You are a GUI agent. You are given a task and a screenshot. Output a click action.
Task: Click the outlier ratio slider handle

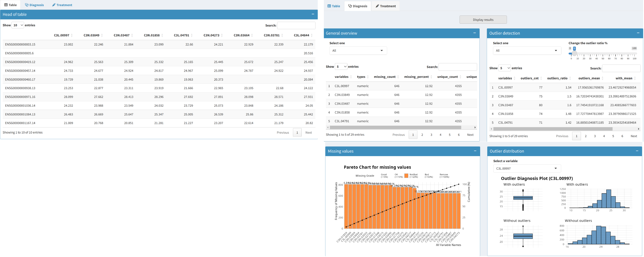(x=574, y=54)
